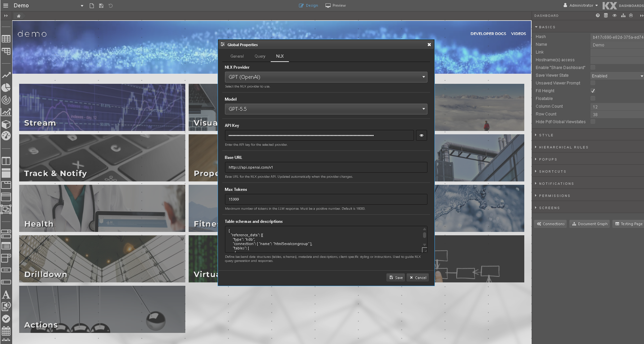Save dashboard using the floppy disk icon
This screenshot has width=644, height=344.
click(x=101, y=6)
